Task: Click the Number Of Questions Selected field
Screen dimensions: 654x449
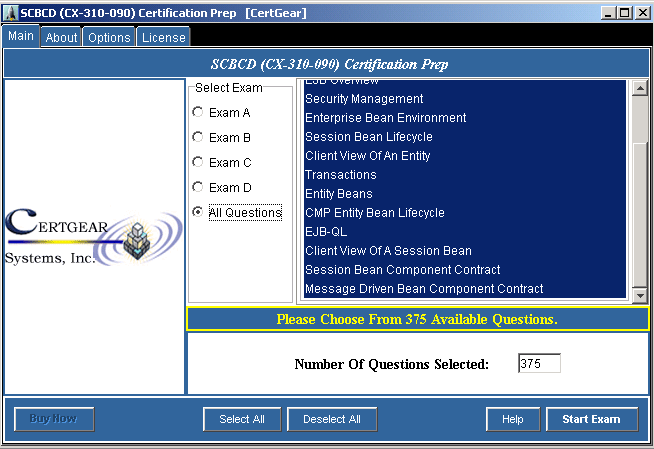Action: pos(539,364)
